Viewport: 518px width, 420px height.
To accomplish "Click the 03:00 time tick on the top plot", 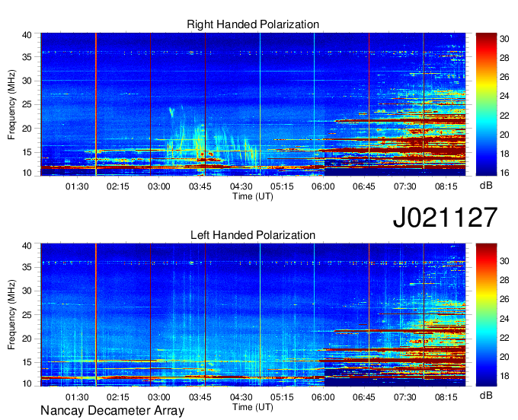I will [x=159, y=186].
